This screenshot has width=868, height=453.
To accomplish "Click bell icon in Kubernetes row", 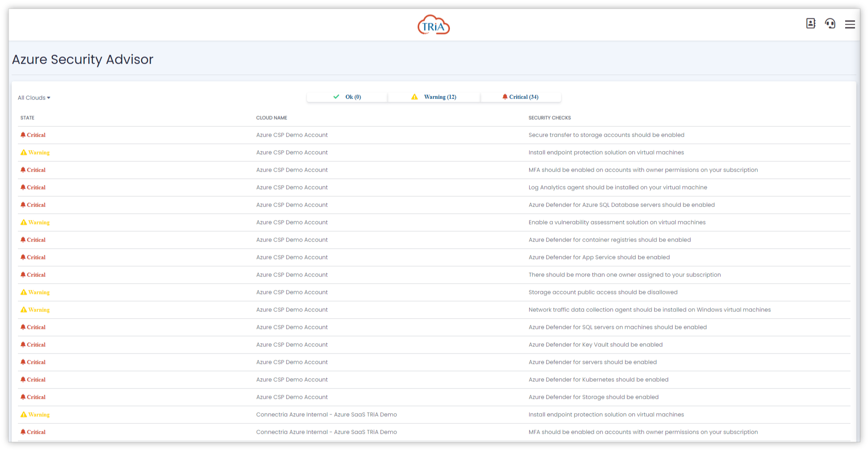I will click(x=23, y=380).
